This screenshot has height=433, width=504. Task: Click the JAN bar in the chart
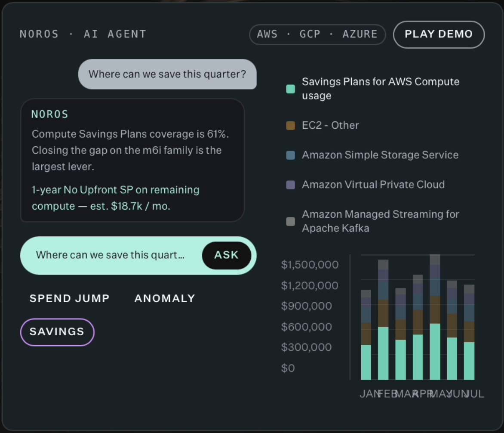(366, 335)
